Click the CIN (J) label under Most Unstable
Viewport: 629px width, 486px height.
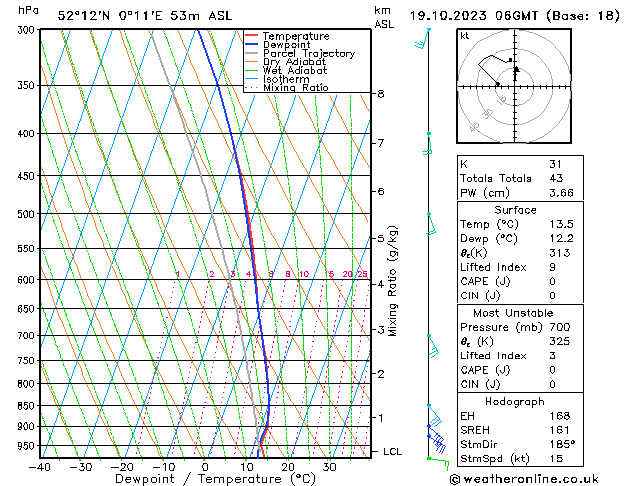(480, 385)
